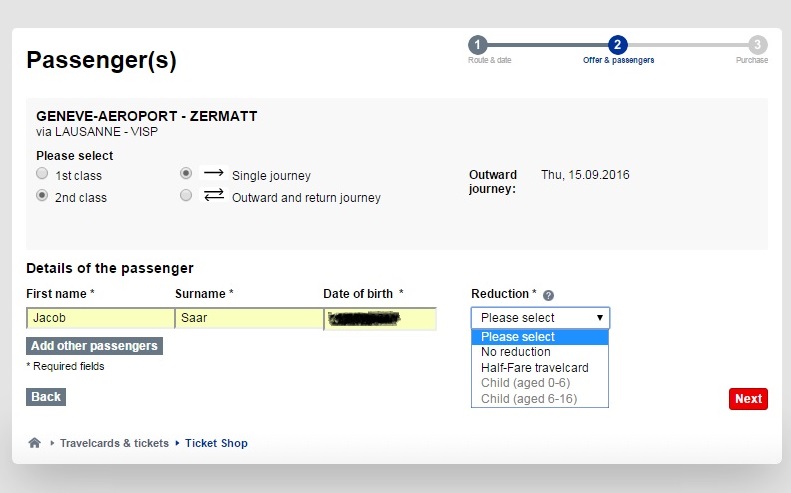Click the single journey arrow icon
791x493 pixels.
[213, 173]
